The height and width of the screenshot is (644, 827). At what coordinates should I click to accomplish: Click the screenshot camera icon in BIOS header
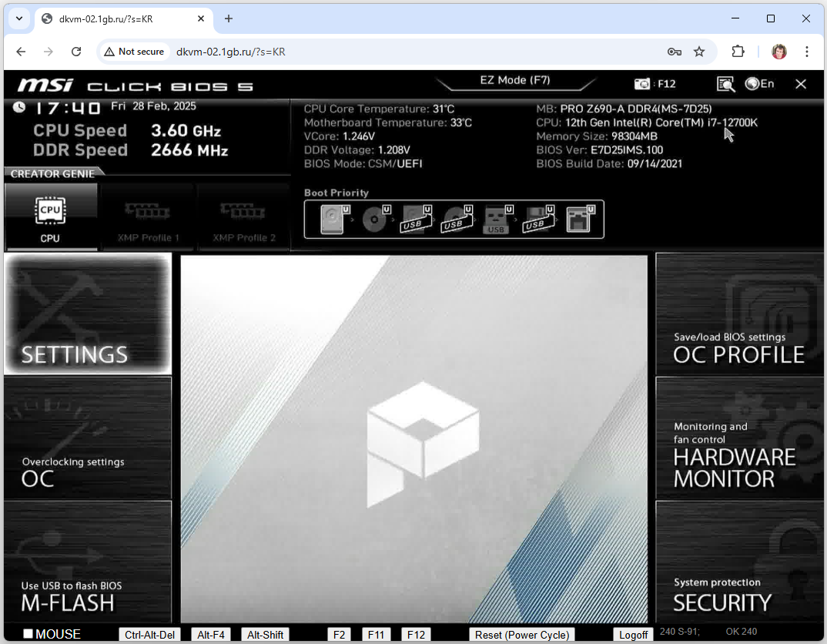(641, 84)
